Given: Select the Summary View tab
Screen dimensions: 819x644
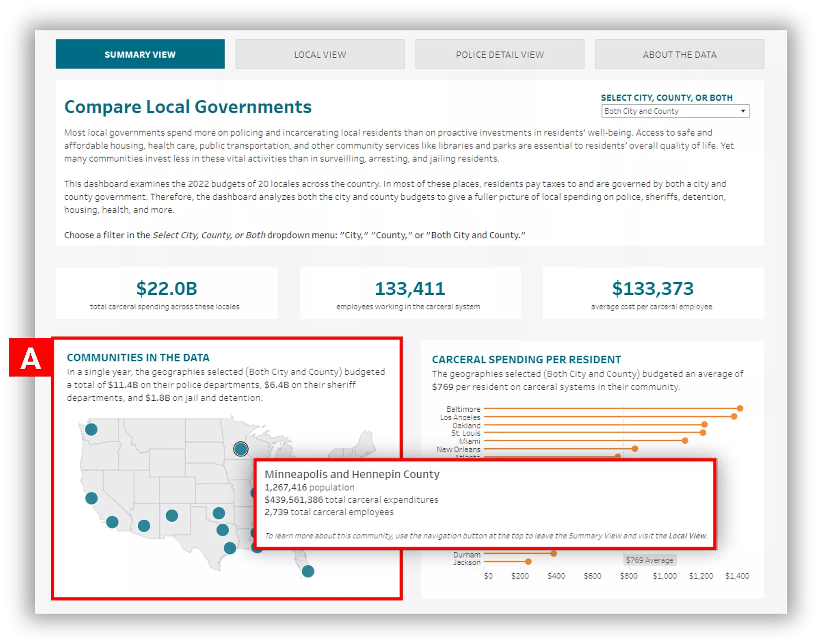Looking at the screenshot, I should [140, 54].
